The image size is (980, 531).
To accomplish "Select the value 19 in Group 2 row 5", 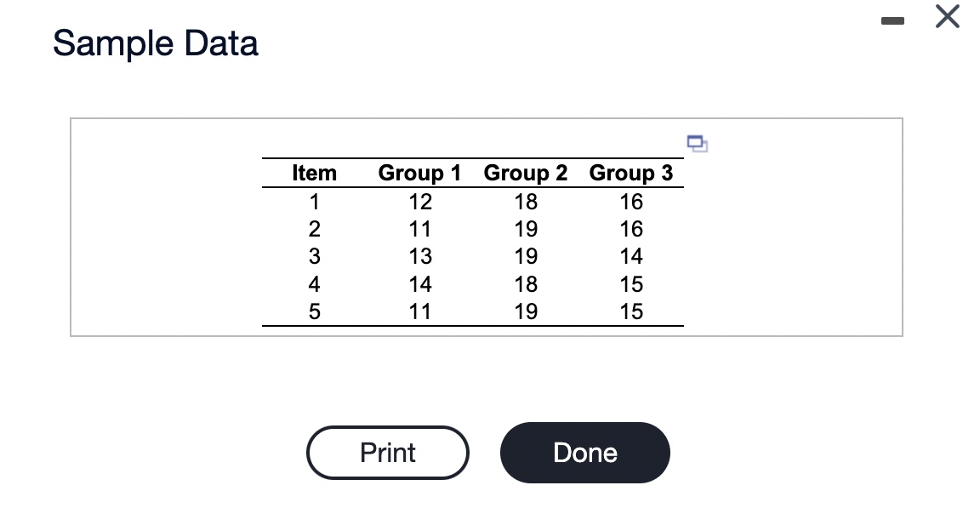I will coord(525,311).
